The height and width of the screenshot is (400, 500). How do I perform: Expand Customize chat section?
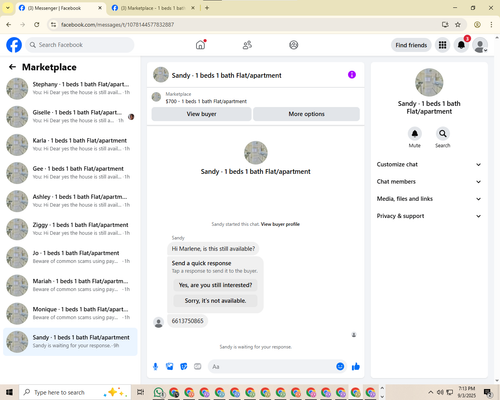[x=429, y=164]
